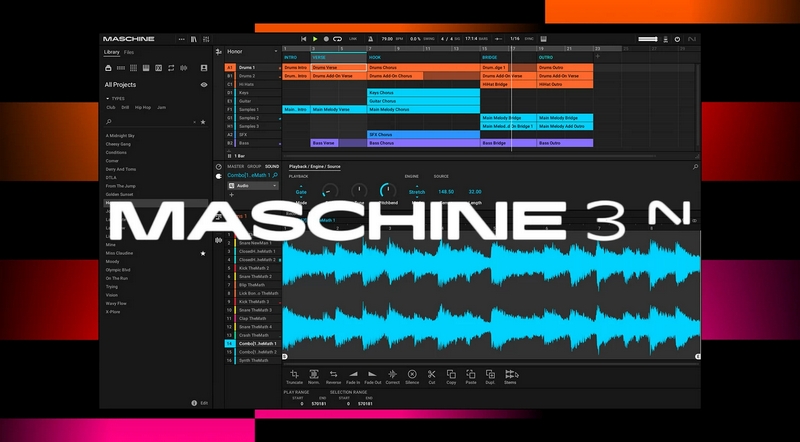Toggle the Loop button in the transport

pos(337,39)
